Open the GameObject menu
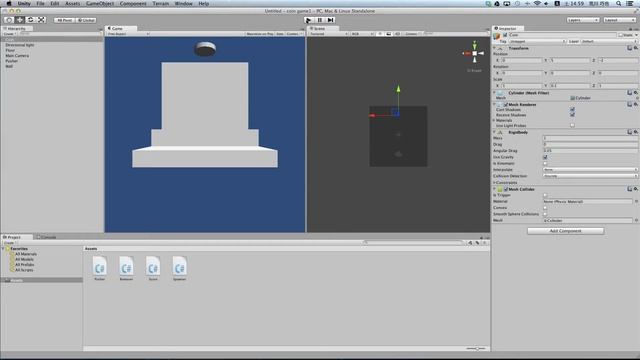 (x=100, y=4)
